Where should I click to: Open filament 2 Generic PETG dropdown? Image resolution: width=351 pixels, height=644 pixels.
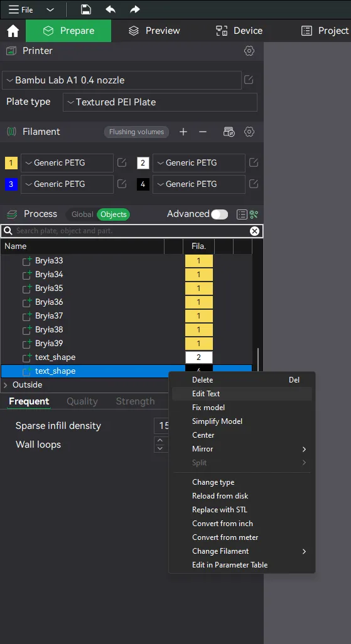tap(199, 162)
